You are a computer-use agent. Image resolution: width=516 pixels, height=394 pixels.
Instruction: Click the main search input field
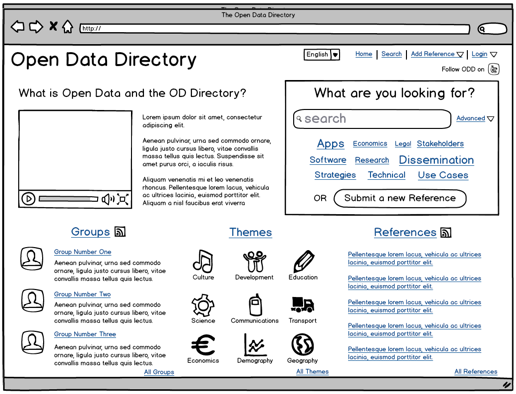[372, 119]
